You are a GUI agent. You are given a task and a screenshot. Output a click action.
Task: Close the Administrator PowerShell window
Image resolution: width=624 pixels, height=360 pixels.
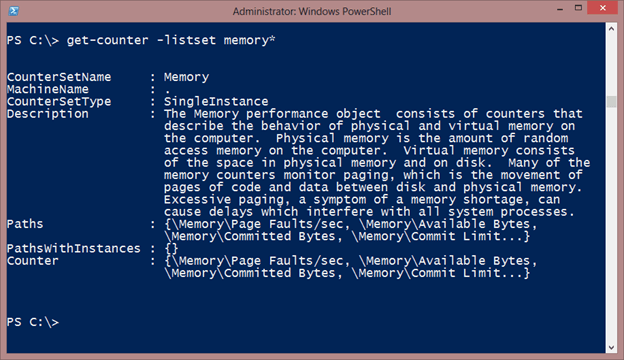603,8
